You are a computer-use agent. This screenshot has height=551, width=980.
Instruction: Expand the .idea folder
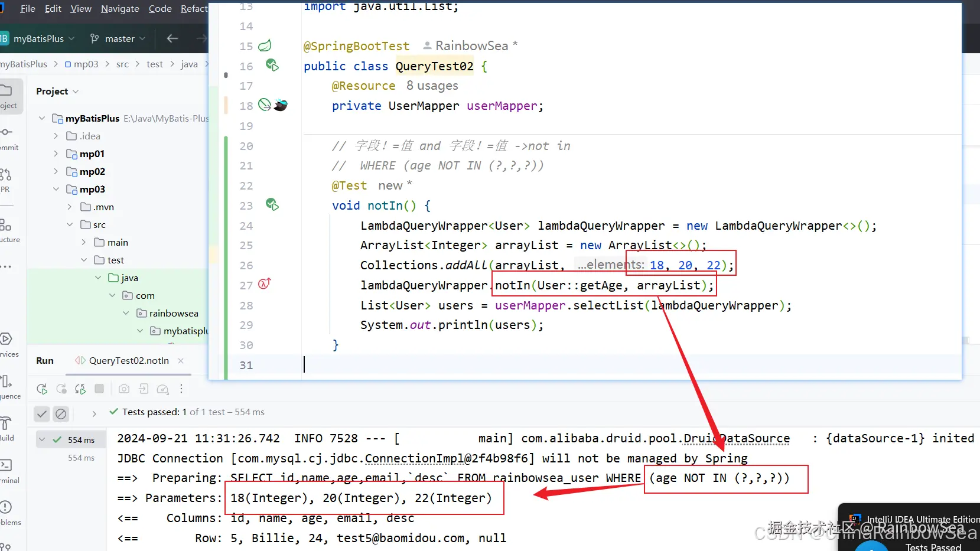pyautogui.click(x=56, y=136)
